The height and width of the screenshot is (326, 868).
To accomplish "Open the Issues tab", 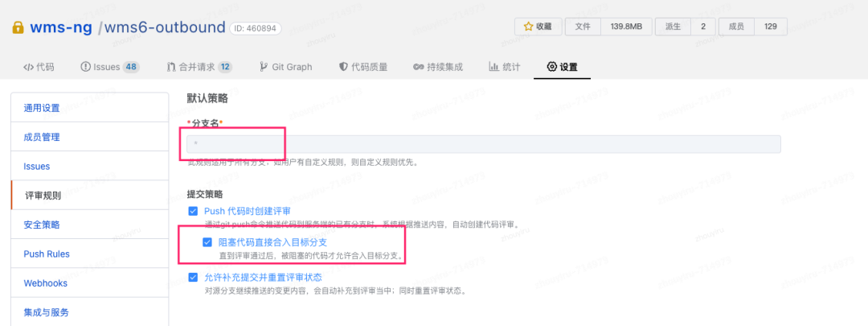I will 110,67.
